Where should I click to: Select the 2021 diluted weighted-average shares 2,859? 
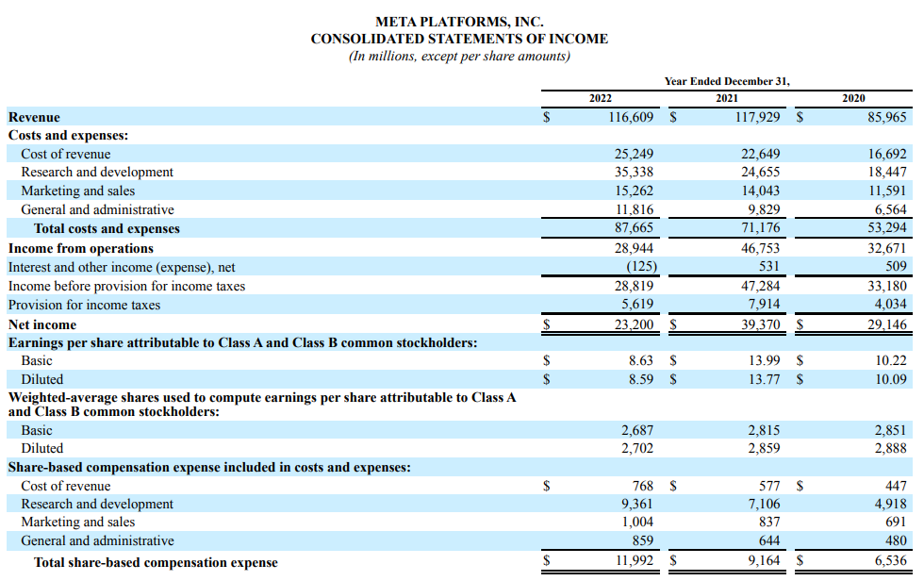[764, 448]
